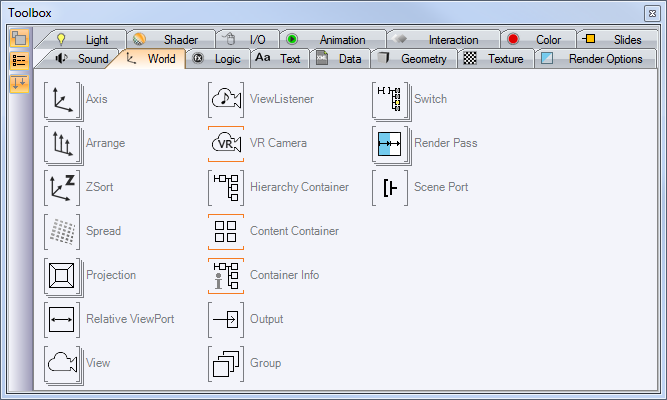The width and height of the screenshot is (667, 400).
Task: Open the Render Options tab
Action: click(596, 59)
